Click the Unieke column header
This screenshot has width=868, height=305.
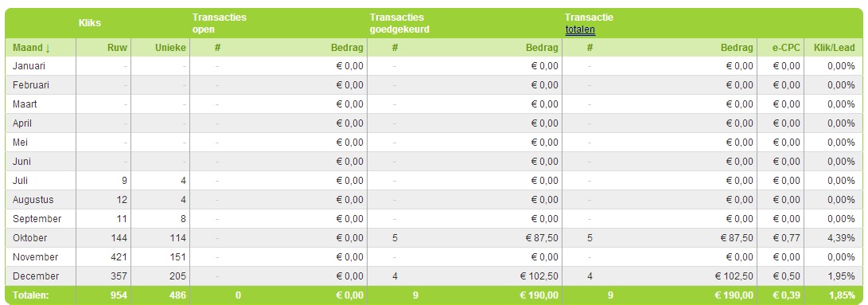(170, 49)
